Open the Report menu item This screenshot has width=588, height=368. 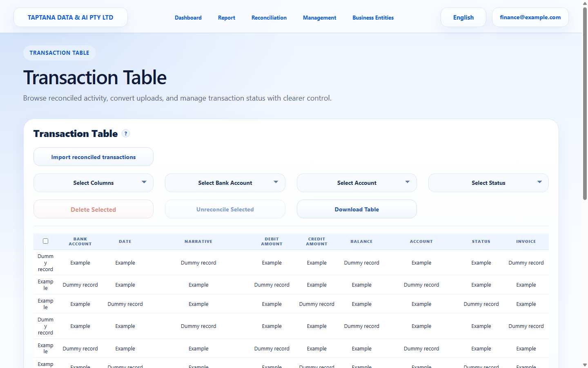(227, 18)
